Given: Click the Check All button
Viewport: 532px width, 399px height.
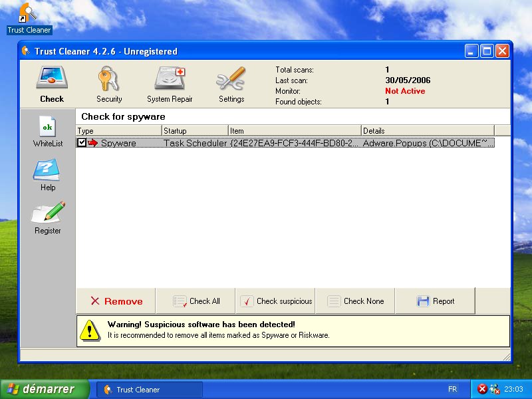Looking at the screenshot, I should pos(196,301).
